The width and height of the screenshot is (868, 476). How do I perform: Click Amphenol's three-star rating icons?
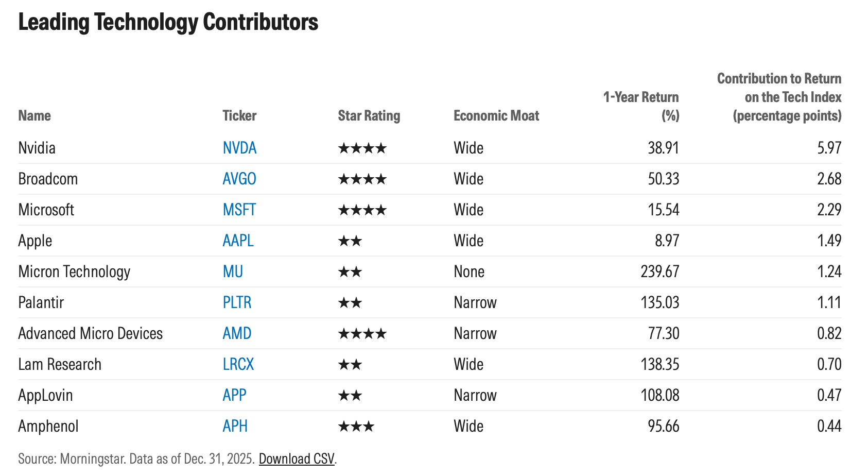(356, 427)
